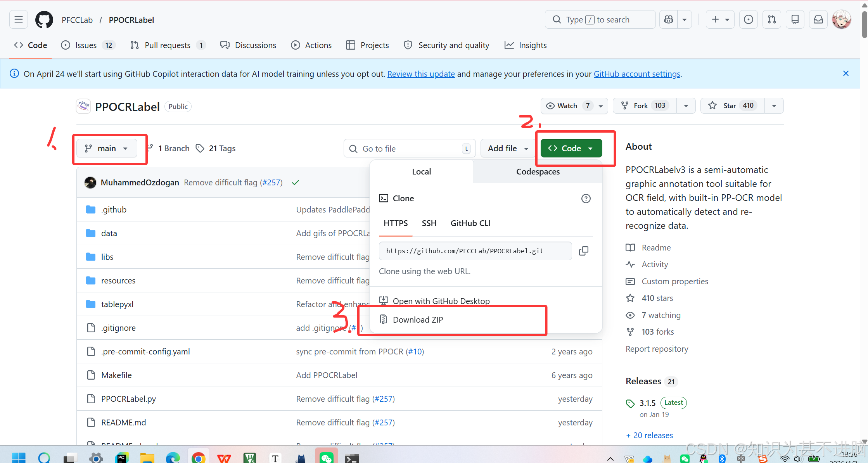This screenshot has height=463, width=868.
Task: Open the Makefile file icon
Action: (x=91, y=375)
